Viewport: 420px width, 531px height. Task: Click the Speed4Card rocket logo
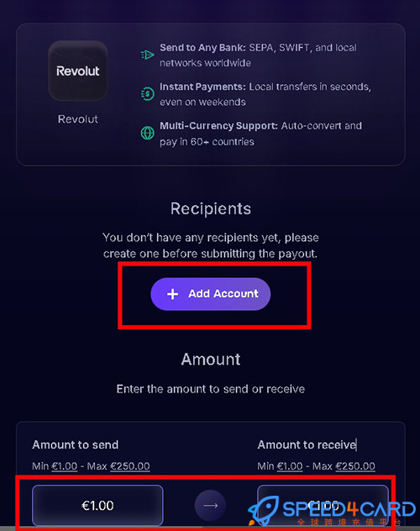click(265, 511)
